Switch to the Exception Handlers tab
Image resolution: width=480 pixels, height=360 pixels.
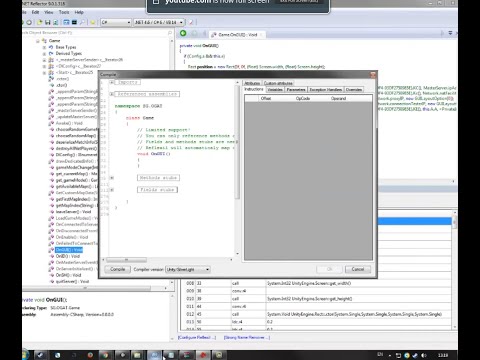pyautogui.click(x=326, y=90)
